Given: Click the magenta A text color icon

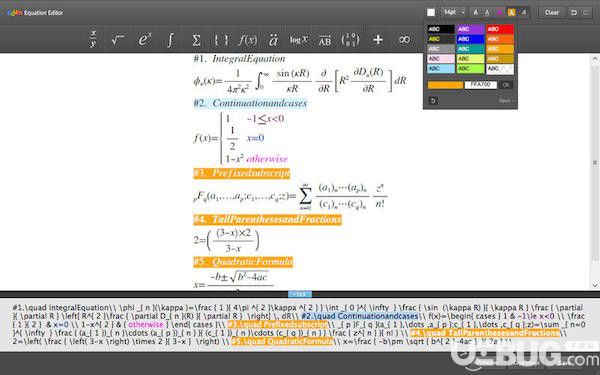Looking at the screenshot, I should click(499, 13).
